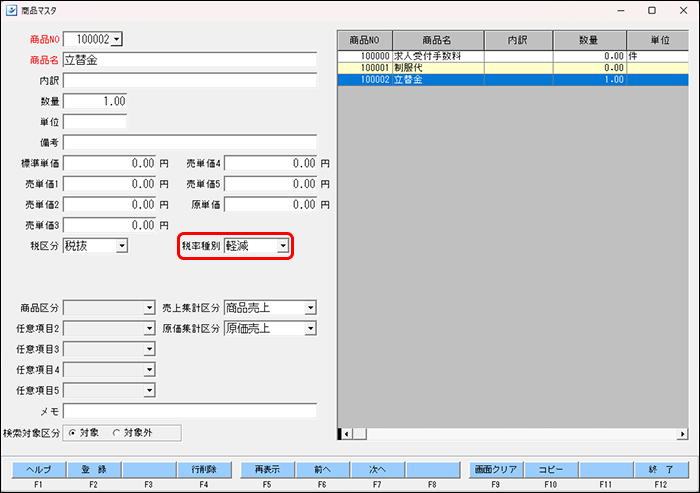The height and width of the screenshot is (493, 700).
Task: Click the 商品NO column header in table
Action: coord(365,40)
